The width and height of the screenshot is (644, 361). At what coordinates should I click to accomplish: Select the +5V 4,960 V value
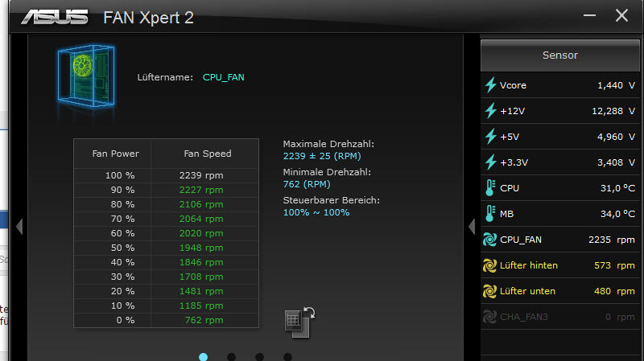pos(616,137)
